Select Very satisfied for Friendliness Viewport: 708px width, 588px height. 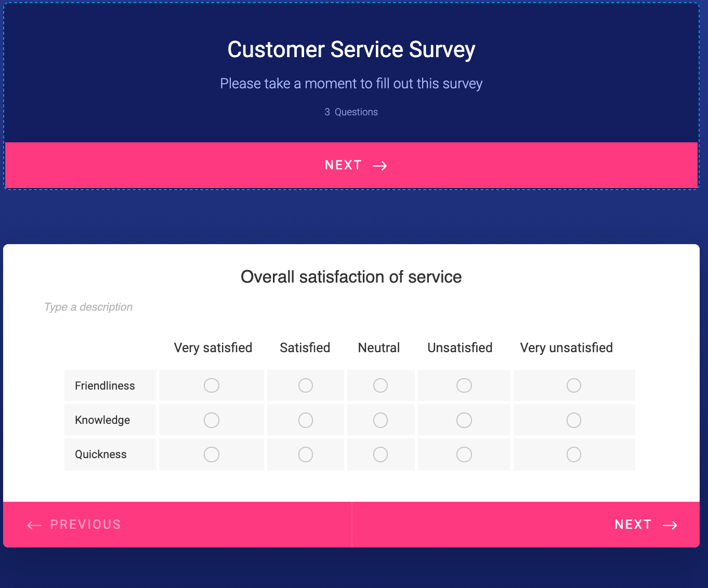pyautogui.click(x=212, y=385)
